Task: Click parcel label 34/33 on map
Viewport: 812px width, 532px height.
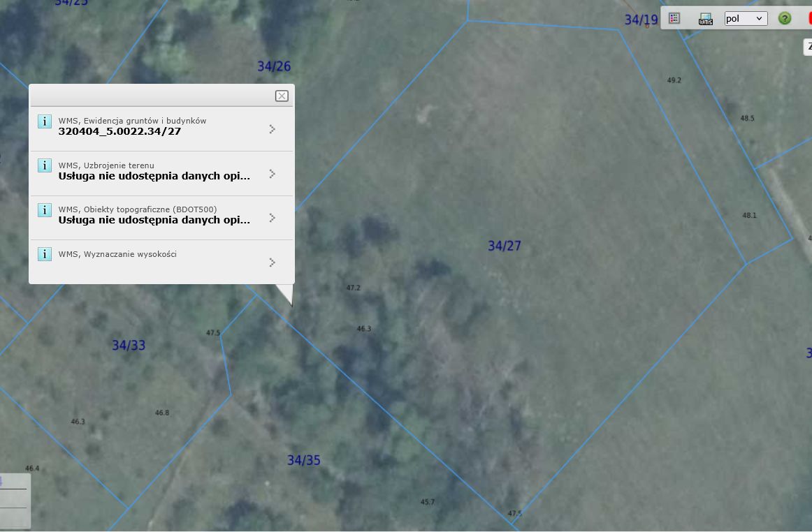Action: 129,345
